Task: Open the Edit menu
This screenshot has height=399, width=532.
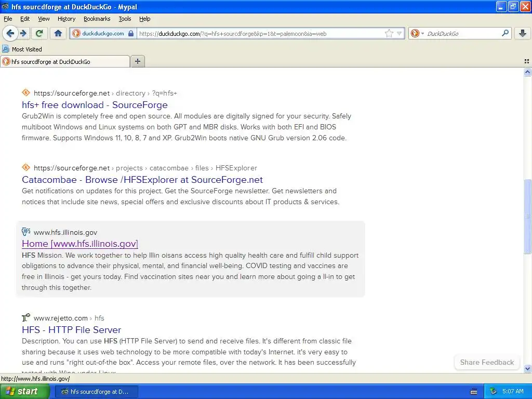Action: point(25,19)
